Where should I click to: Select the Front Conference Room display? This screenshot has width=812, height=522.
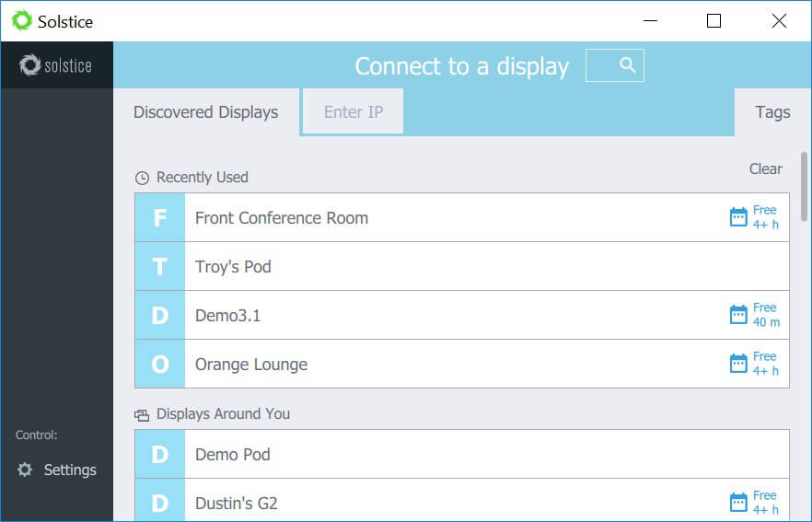pos(462,217)
